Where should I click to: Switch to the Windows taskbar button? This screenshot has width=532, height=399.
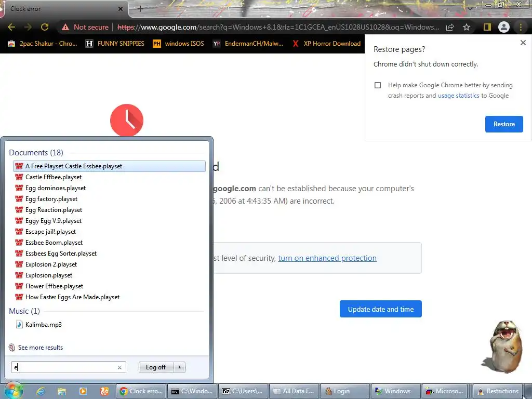[396, 391]
